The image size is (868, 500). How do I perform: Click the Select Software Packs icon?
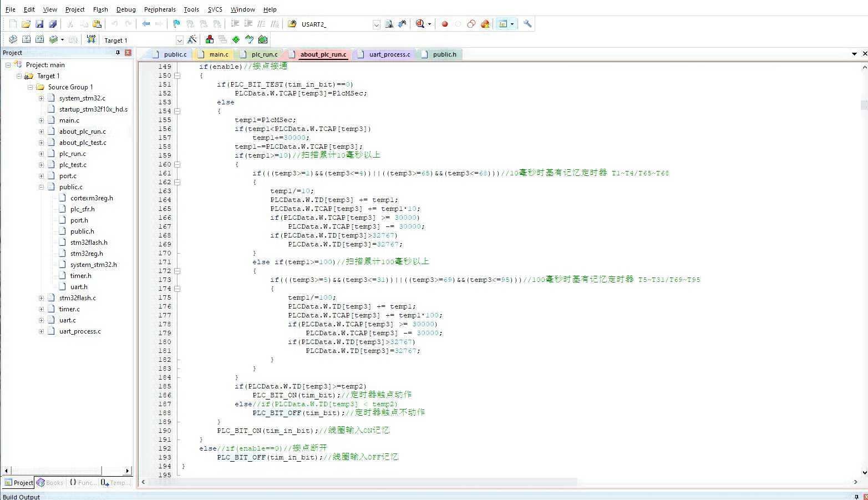[x=250, y=39]
